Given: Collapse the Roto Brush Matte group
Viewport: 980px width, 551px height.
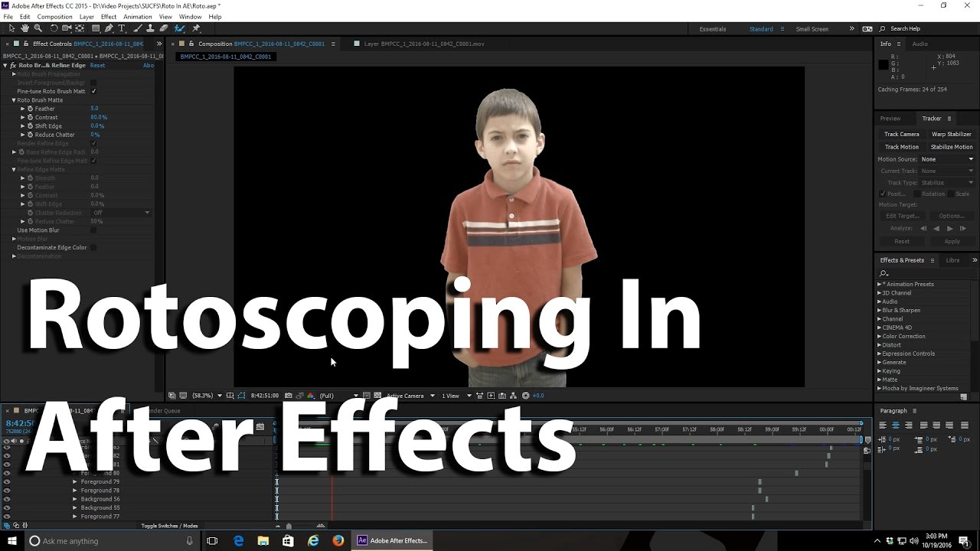Looking at the screenshot, I should 14,100.
